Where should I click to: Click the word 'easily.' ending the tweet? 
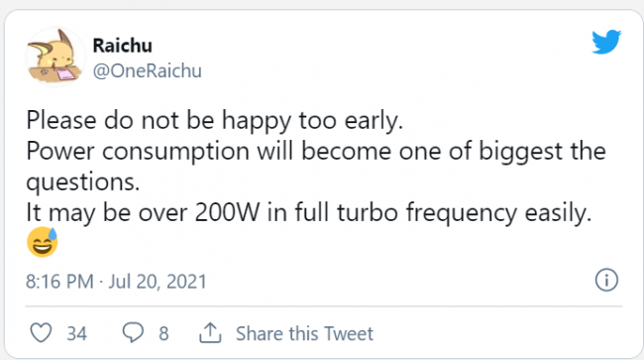[558, 213]
